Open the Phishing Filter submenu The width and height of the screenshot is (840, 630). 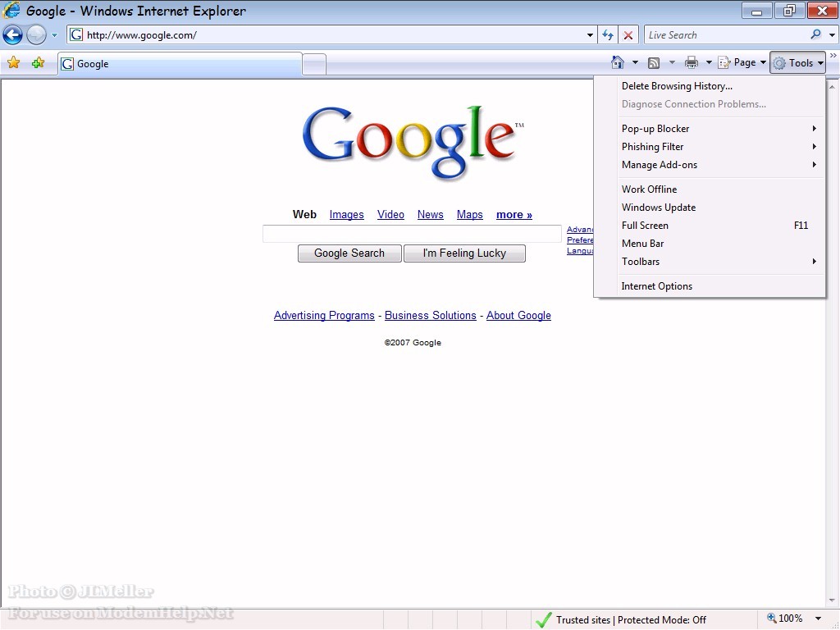click(710, 147)
